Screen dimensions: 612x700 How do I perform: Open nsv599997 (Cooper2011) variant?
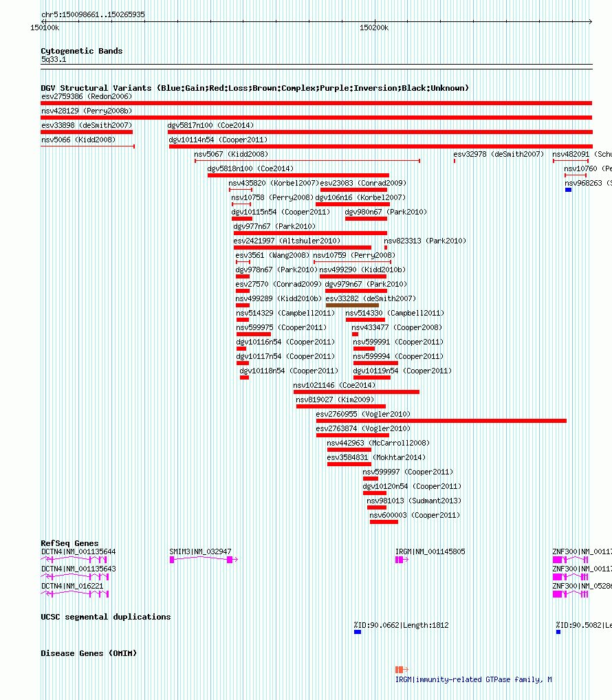pyautogui.click(x=408, y=472)
